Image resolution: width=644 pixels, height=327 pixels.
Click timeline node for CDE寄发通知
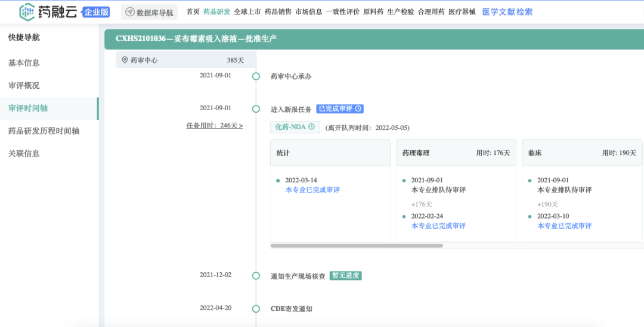(x=256, y=309)
